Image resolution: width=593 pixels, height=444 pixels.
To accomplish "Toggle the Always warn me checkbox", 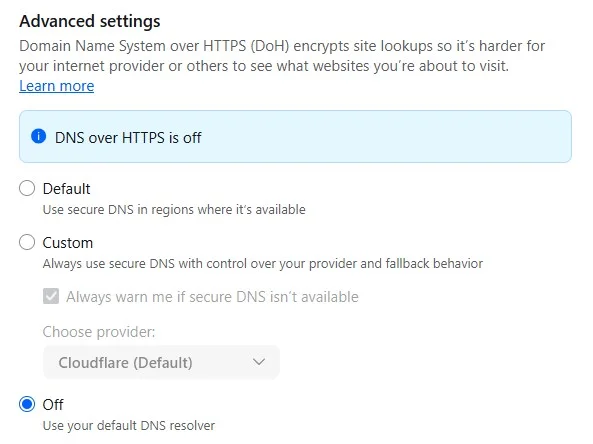I will point(51,296).
